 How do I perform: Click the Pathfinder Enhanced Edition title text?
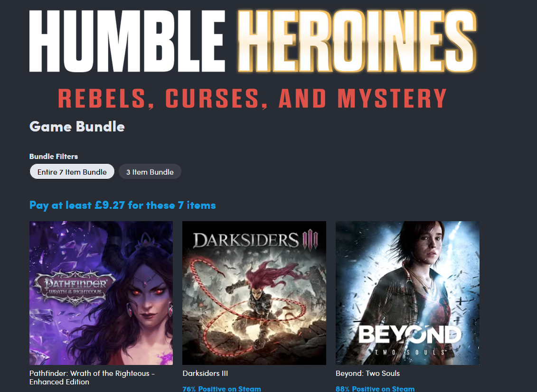[x=92, y=378]
